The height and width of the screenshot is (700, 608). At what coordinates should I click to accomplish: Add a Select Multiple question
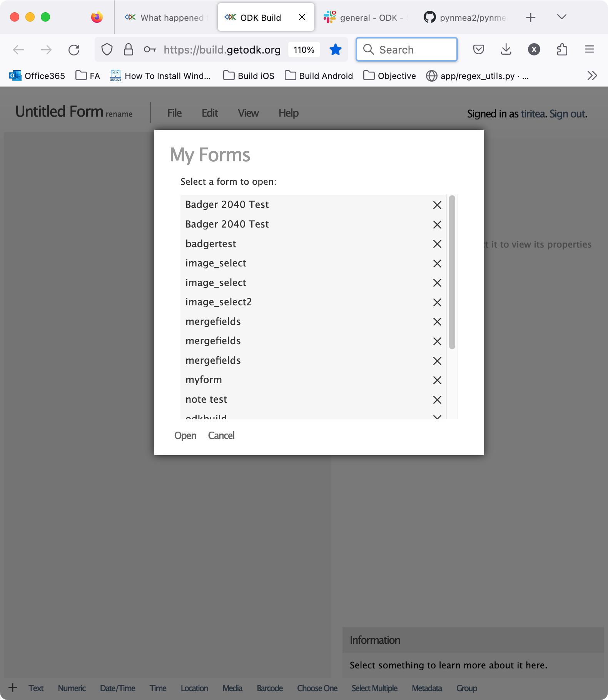tap(374, 688)
